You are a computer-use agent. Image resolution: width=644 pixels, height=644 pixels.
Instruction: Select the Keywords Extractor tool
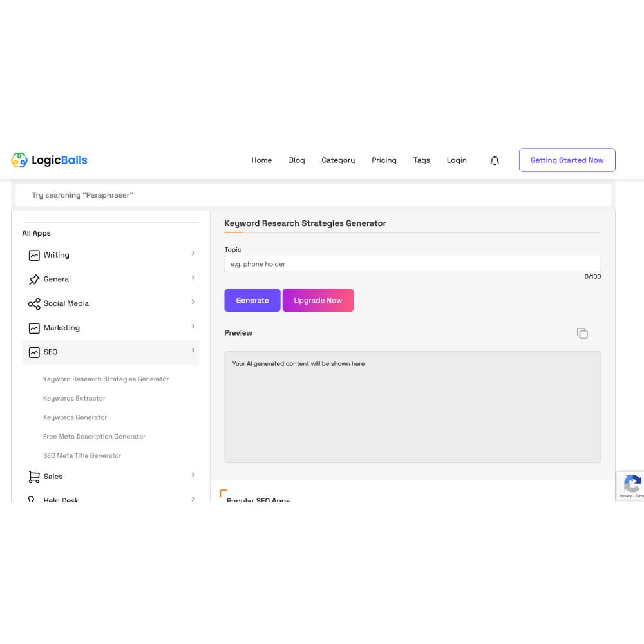coord(73,398)
